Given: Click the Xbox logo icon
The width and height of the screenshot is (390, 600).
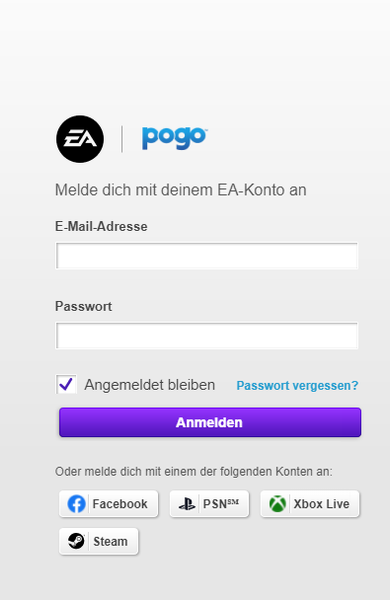Looking at the screenshot, I should click(x=277, y=504).
